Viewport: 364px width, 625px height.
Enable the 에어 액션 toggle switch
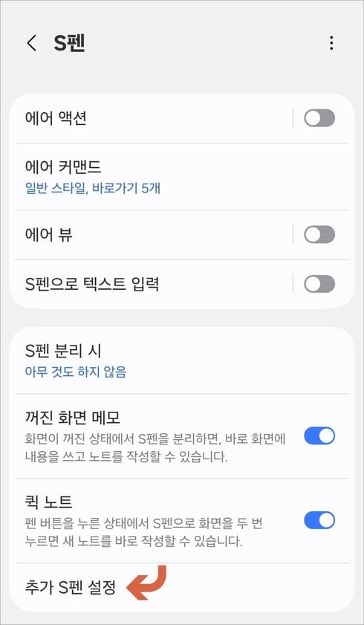[319, 118]
